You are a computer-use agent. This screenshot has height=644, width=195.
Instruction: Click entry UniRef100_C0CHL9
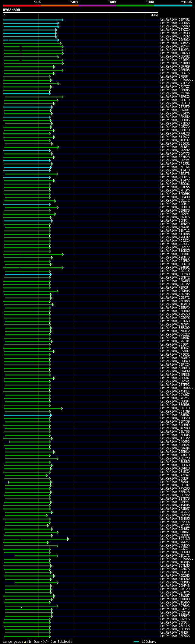(x=175, y=207)
